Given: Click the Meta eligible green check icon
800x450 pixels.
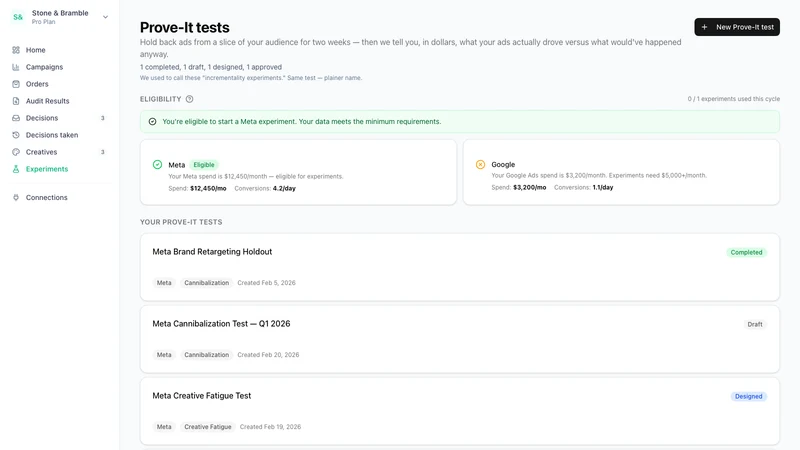Looking at the screenshot, I should (157, 164).
